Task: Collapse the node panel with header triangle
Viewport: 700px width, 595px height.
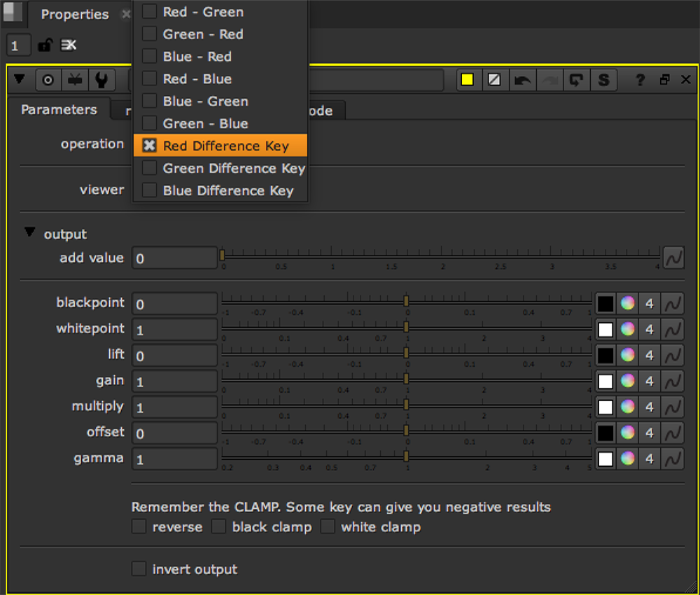Action: pyautogui.click(x=20, y=79)
